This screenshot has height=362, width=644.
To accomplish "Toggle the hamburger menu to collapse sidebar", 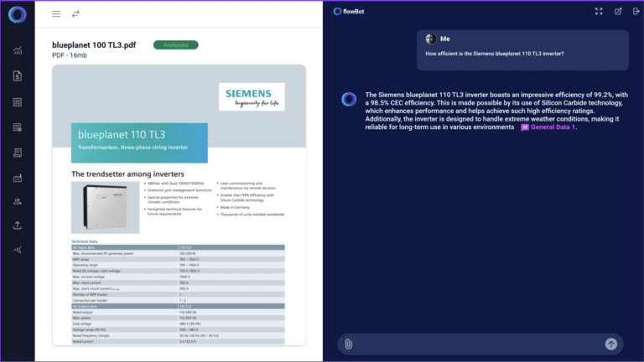I will pos(56,14).
